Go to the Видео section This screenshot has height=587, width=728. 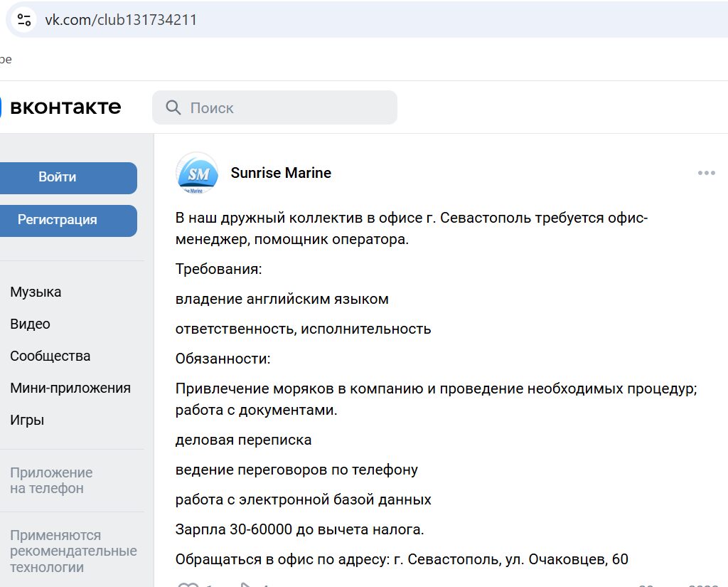tap(30, 324)
